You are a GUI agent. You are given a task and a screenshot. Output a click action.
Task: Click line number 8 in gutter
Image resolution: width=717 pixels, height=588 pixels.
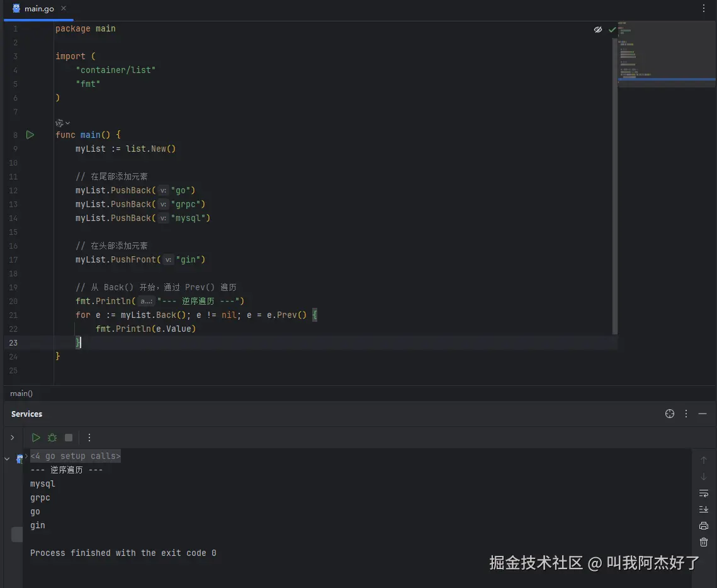coord(16,135)
